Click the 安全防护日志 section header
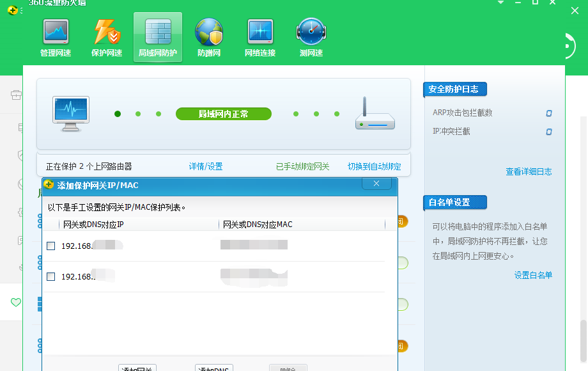The width and height of the screenshot is (588, 371). 455,90
